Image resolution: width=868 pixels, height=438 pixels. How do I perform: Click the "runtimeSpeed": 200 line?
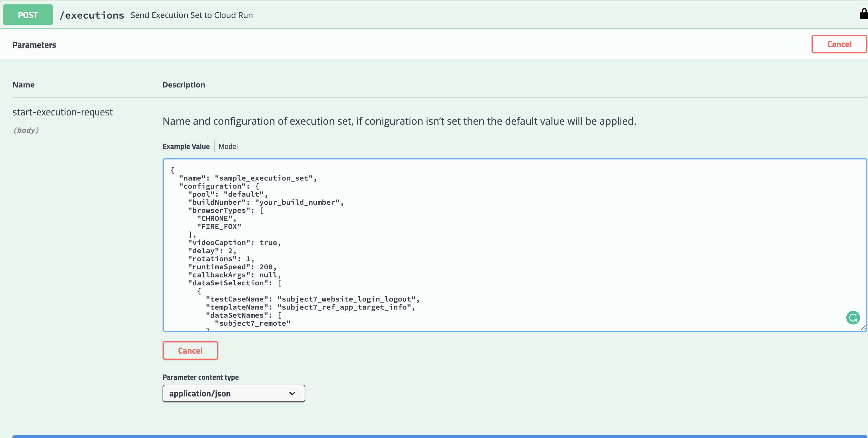tap(232, 267)
